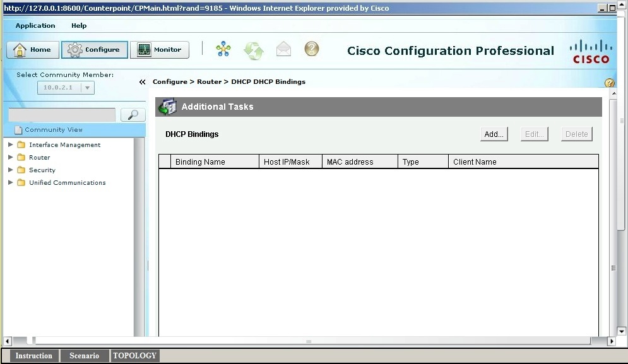Open the Home view button
628x364 pixels.
point(33,50)
